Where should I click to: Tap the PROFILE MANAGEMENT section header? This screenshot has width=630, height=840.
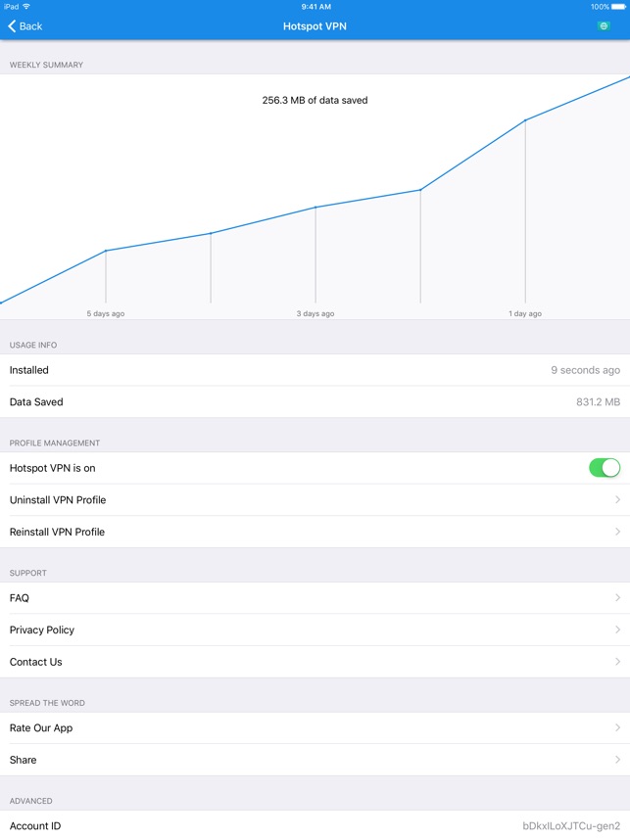tap(54, 443)
